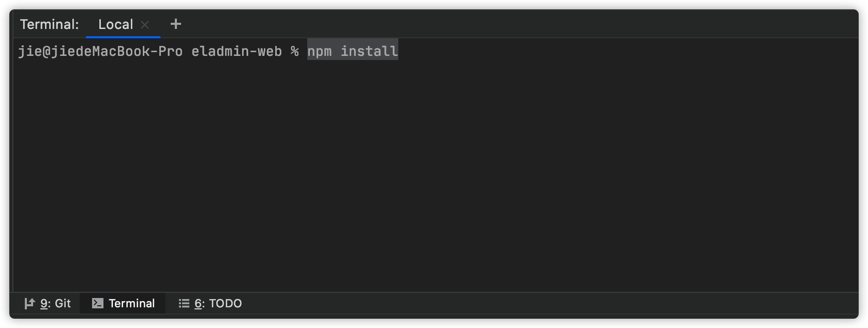Click the 'eladmin-web' directory name in prompt

point(237,51)
